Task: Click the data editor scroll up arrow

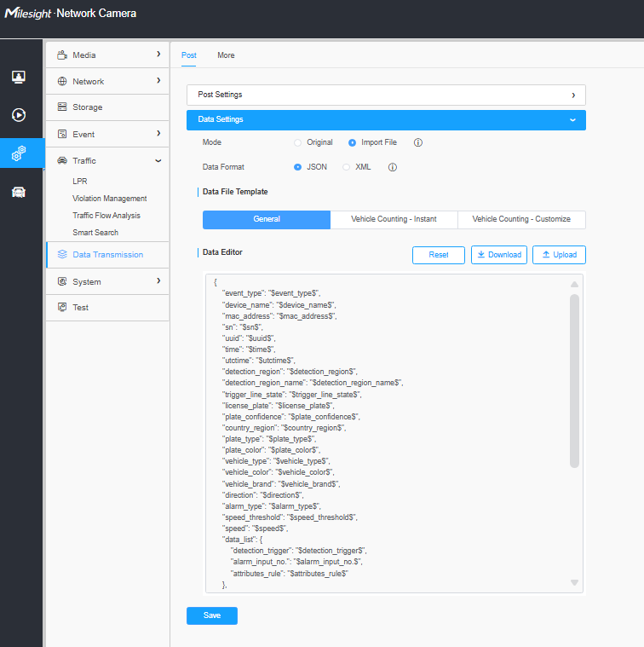Action: coord(574,285)
